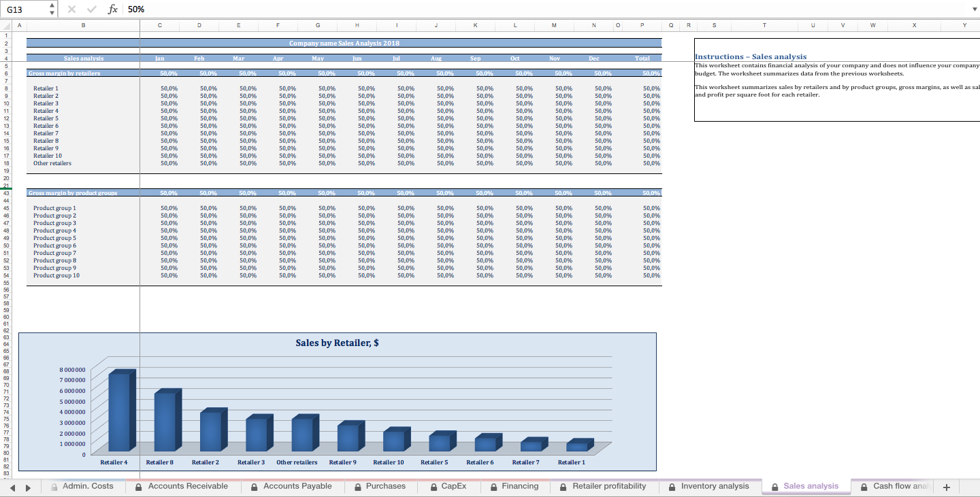Click the 'Jan' month header cell
This screenshot has height=497, width=980.
pyautogui.click(x=160, y=58)
